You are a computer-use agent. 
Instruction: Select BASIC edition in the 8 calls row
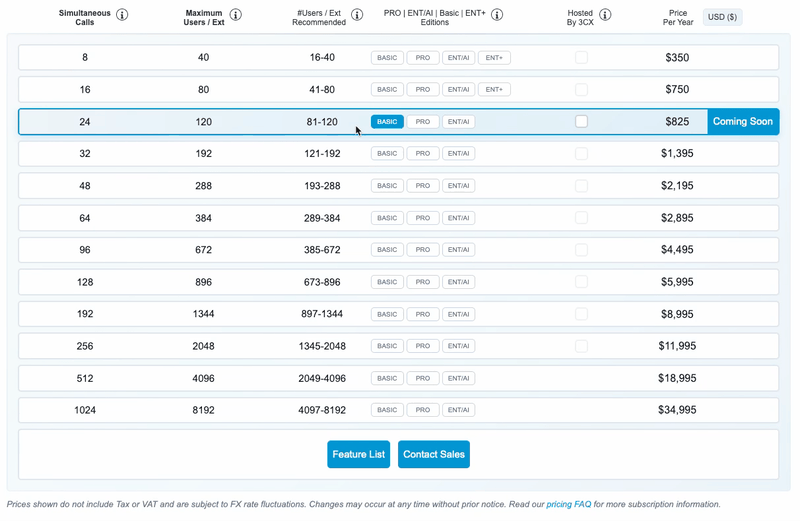point(387,58)
